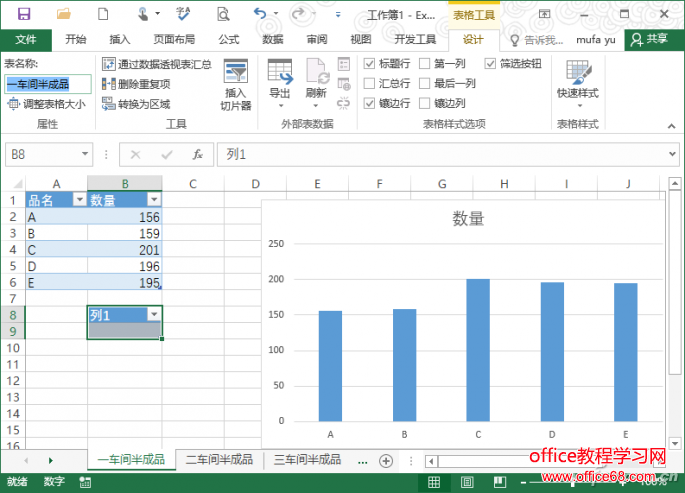Open the 品名 column filter dropdown

point(78,200)
